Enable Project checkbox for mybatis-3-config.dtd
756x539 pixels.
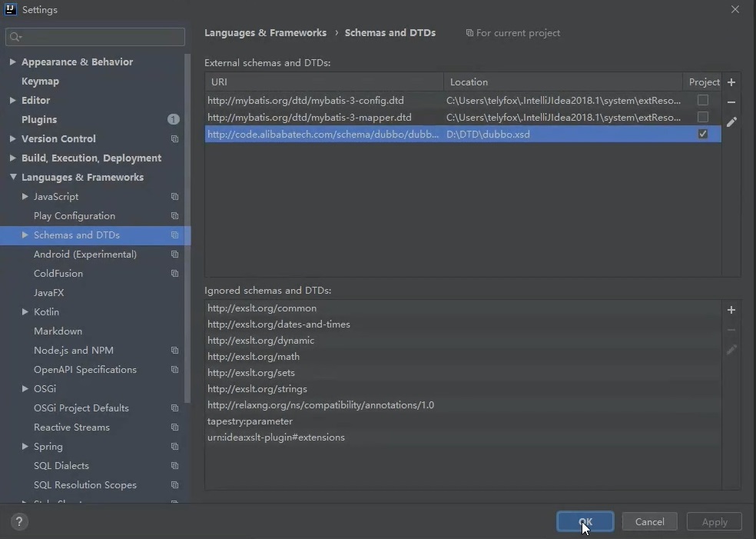(701, 100)
